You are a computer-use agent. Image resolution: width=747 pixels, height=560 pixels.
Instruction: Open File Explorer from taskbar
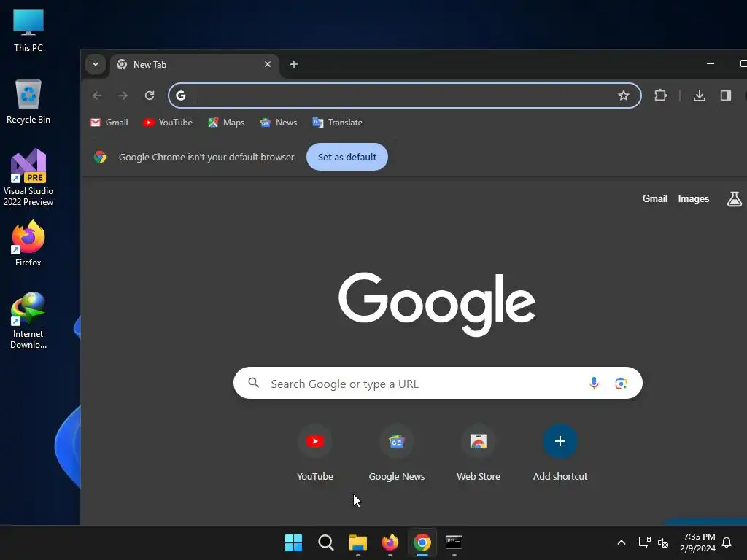(x=358, y=542)
